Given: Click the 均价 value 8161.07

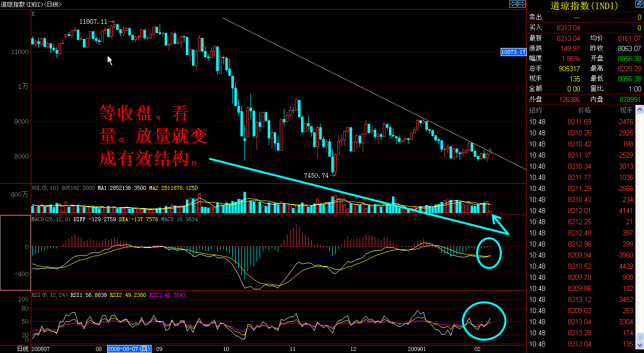Looking at the screenshot, I should [x=629, y=38].
